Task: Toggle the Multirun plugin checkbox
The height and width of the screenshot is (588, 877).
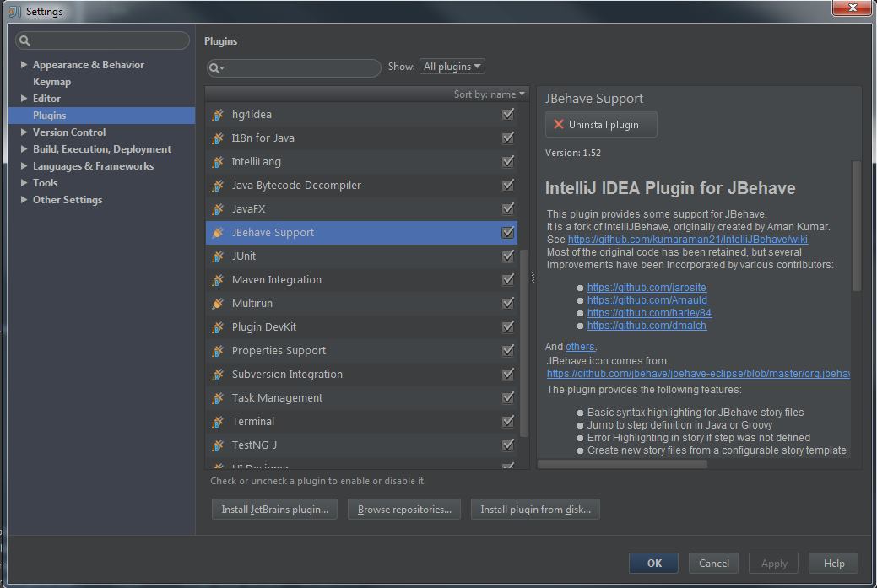Action: (x=508, y=303)
